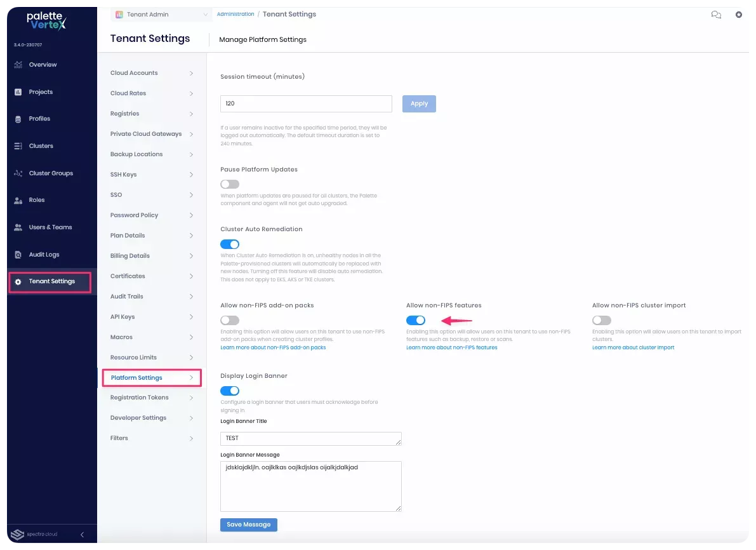The width and height of the screenshot is (756, 550).
Task: Turn off Cluster Auto Remediation toggle
Action: 230,244
